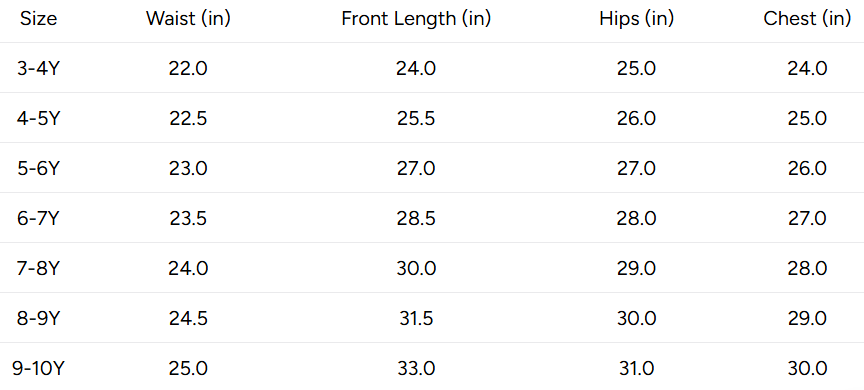Select the 9-10Y size row label
Image resolution: width=864 pixels, height=390 pixels.
[39, 369]
